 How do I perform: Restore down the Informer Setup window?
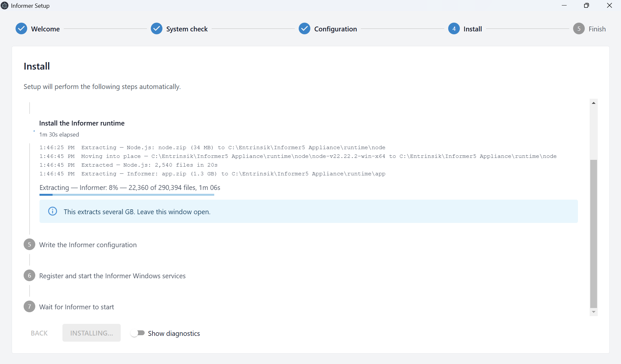point(586,6)
